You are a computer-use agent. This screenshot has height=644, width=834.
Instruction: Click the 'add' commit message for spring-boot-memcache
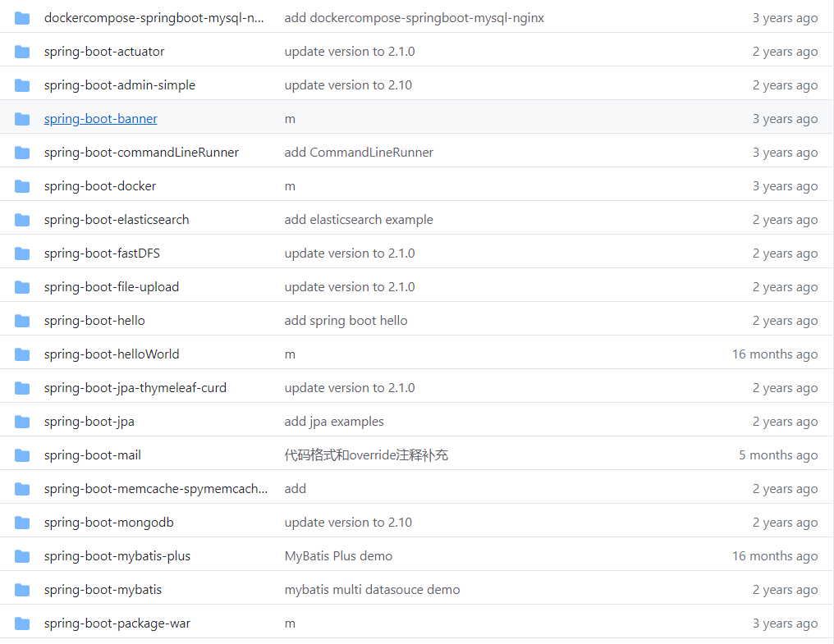coord(296,489)
